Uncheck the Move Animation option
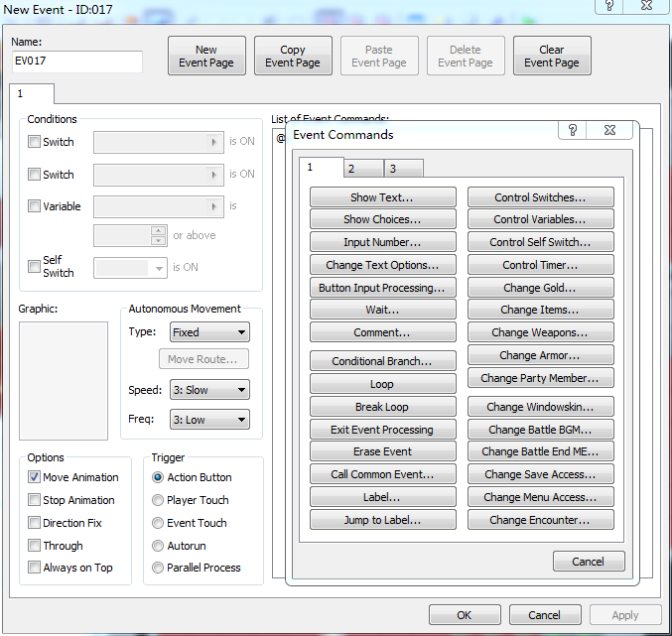Viewport: 672px width, 636px height. click(34, 476)
